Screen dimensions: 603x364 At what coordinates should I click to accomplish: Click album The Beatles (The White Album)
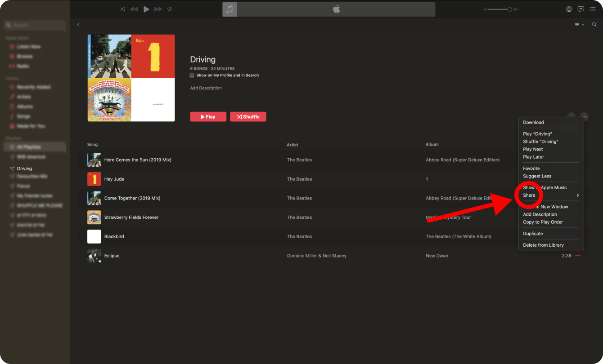[459, 236]
